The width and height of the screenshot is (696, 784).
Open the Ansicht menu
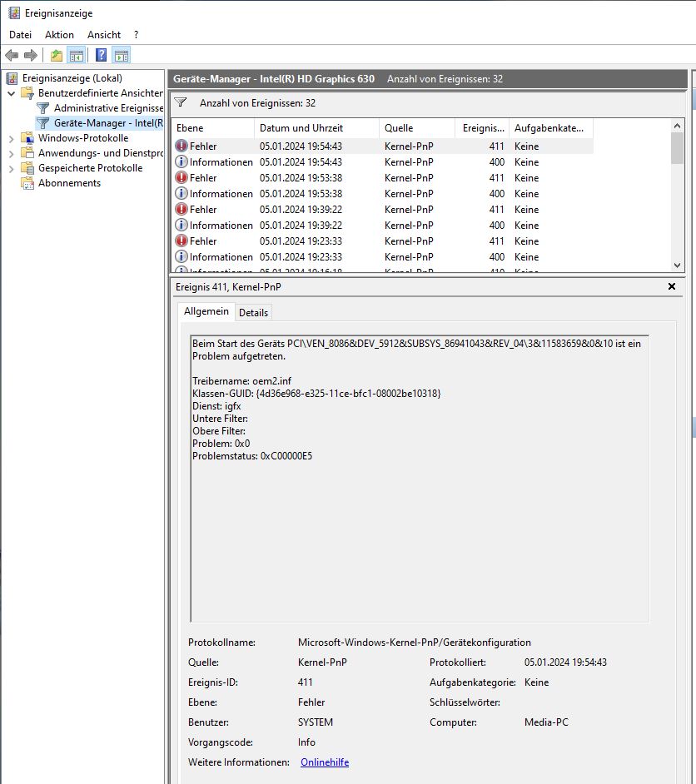coord(104,34)
